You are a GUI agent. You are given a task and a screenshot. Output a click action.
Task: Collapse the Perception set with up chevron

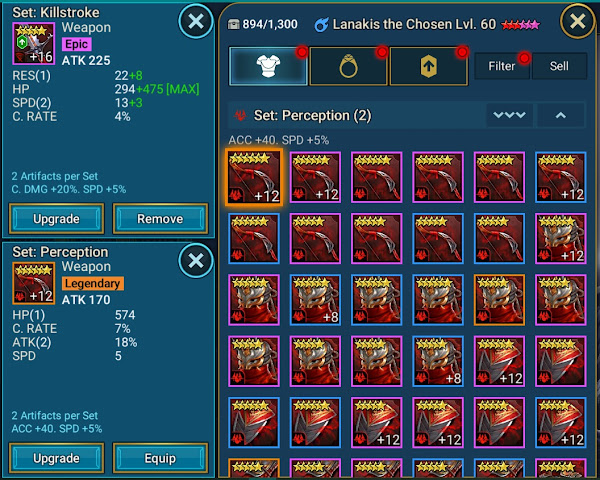(x=561, y=115)
